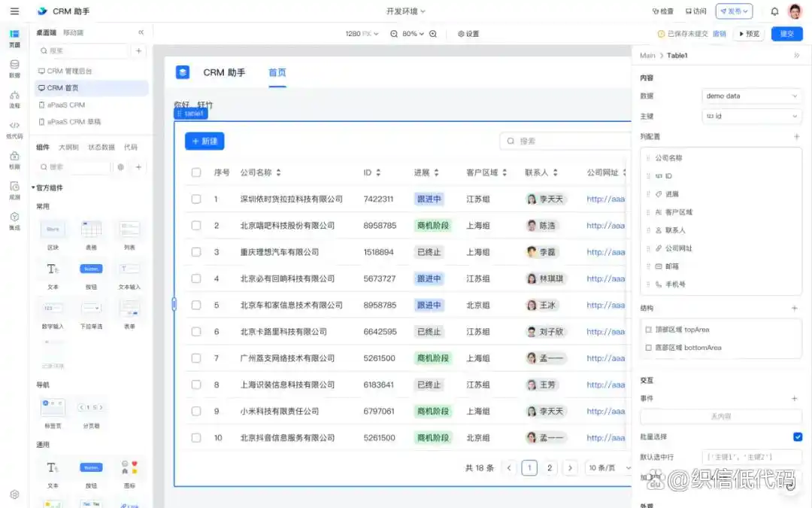812x508 pixels.
Task: Open the 流程 panel in the left rail
Action: point(14,98)
